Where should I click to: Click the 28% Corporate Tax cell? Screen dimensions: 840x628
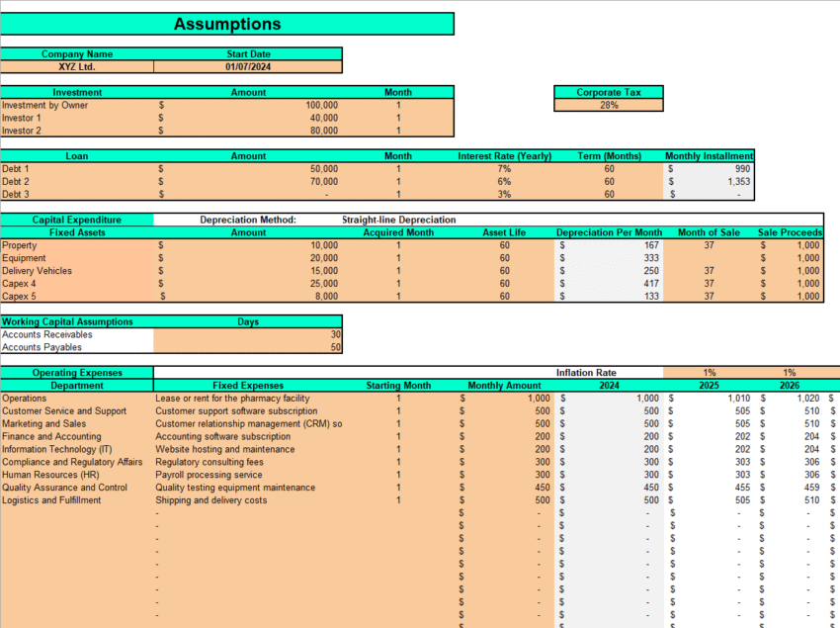point(609,105)
